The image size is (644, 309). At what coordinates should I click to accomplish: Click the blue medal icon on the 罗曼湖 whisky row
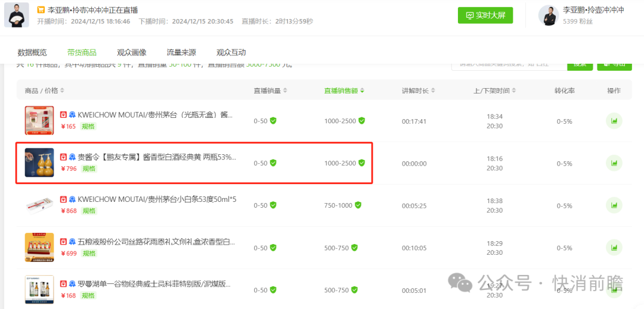click(x=72, y=283)
